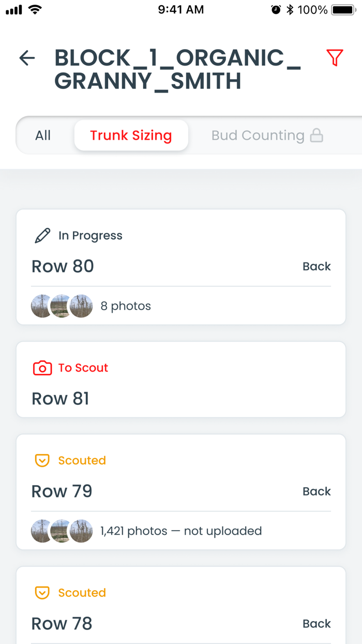Tap 1,421 photos — not uploaded on Row 79

[180, 531]
